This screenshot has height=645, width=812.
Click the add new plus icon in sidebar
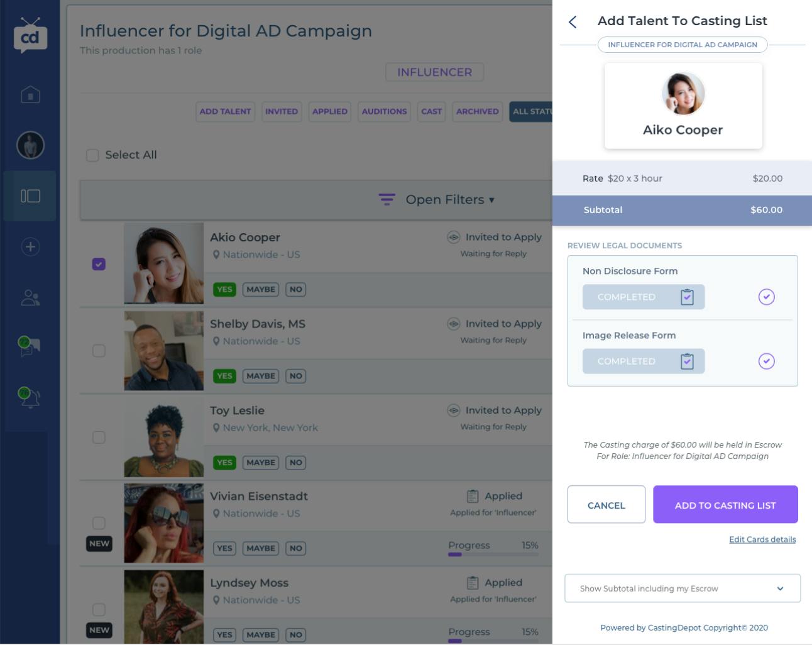pyautogui.click(x=30, y=246)
